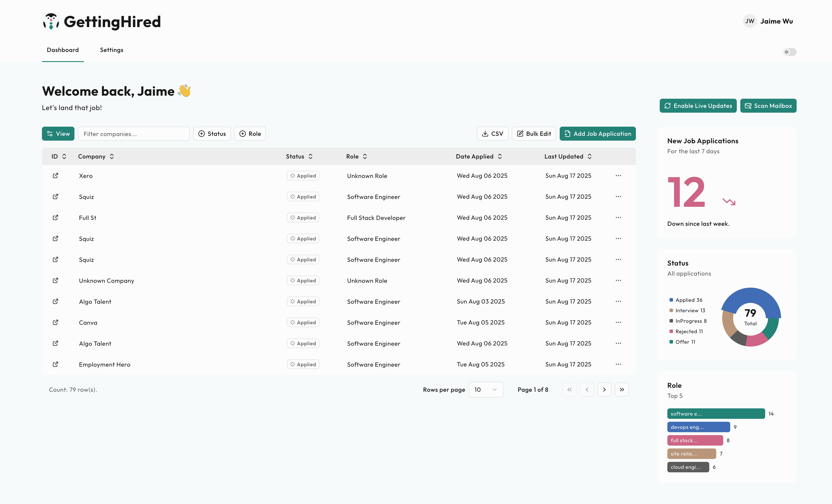Click the Add Job Application document icon

(x=567, y=134)
